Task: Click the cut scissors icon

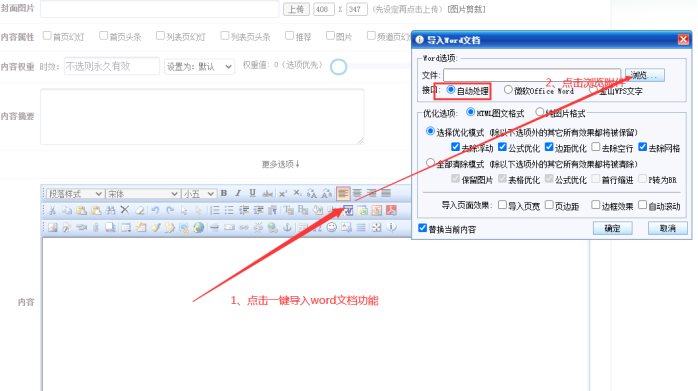Action: tap(53, 210)
